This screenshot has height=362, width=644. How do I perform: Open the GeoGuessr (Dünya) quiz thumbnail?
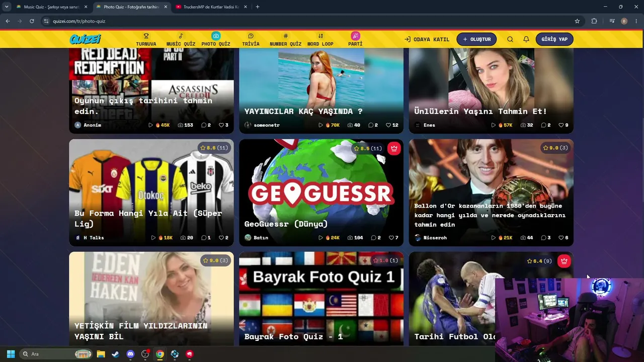(321, 193)
